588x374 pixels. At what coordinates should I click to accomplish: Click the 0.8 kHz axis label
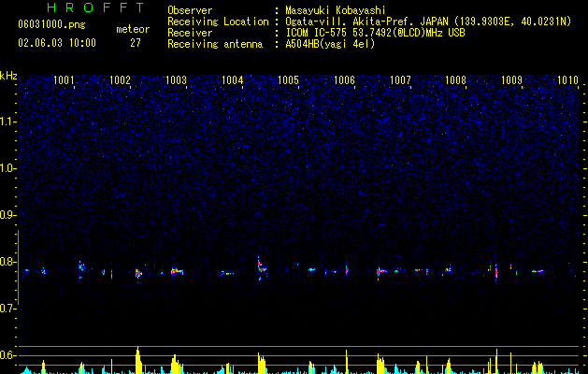(7, 262)
